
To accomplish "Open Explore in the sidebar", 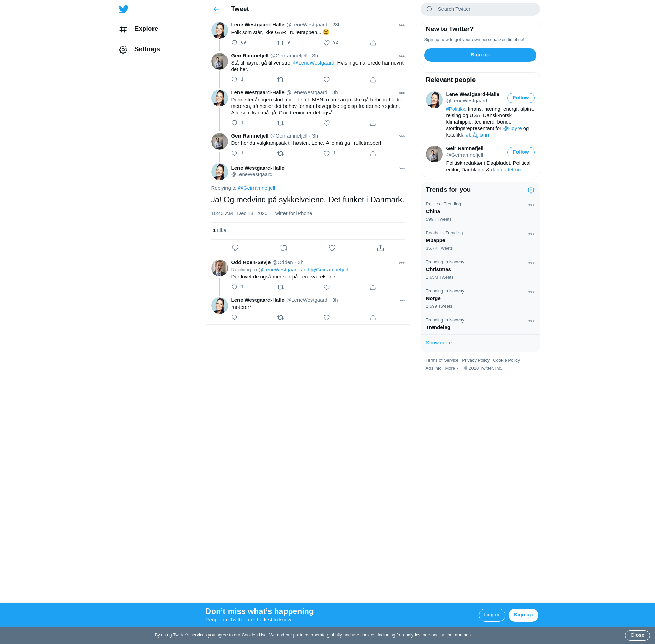I will click(139, 29).
